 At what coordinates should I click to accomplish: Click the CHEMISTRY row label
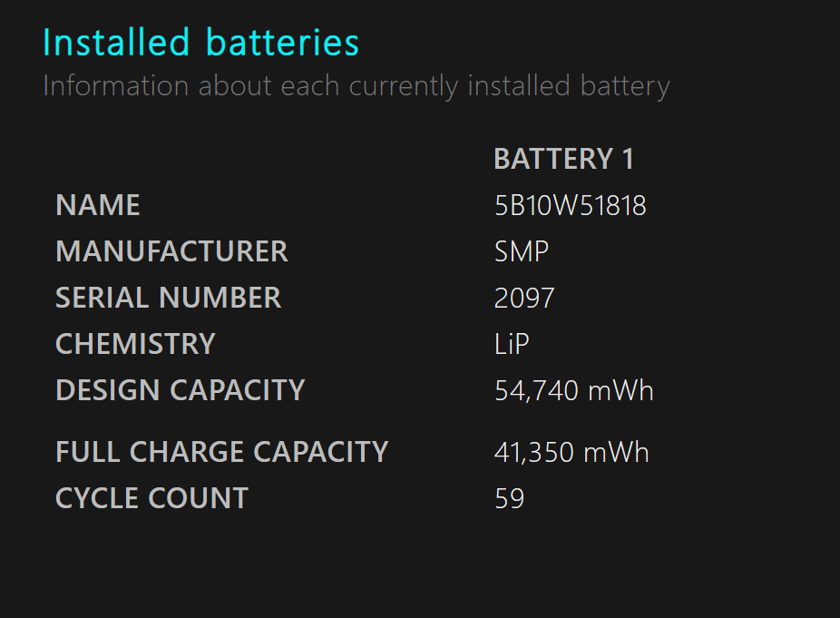[135, 344]
